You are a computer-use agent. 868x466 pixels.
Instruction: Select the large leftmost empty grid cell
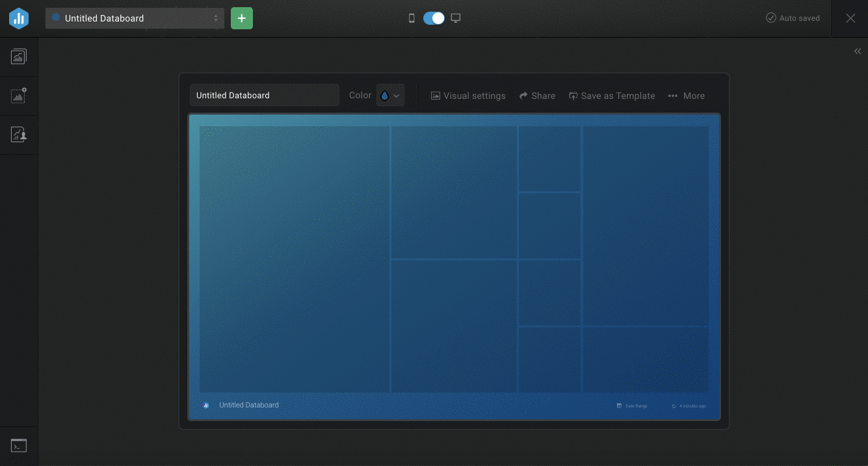295,259
